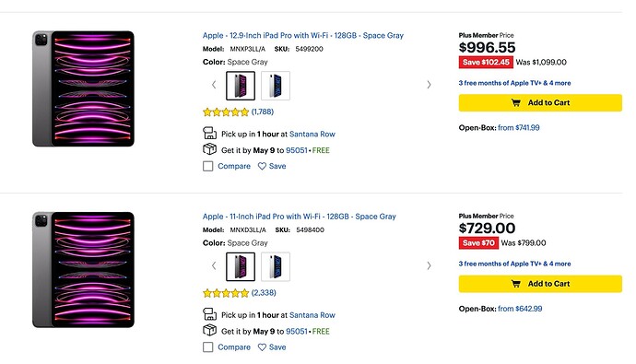Select Silver color swatch for 11-inch iPad
The height and width of the screenshot is (364, 636).
[x=276, y=266]
